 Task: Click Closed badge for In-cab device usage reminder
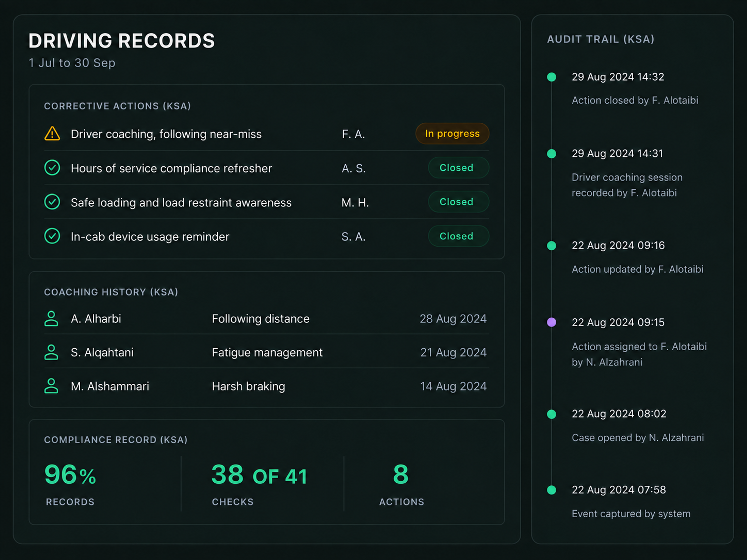(x=459, y=236)
